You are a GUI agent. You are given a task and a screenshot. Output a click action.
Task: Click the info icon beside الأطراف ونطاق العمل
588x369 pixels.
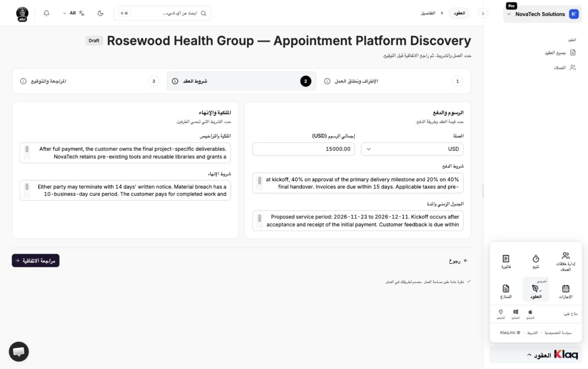click(327, 81)
